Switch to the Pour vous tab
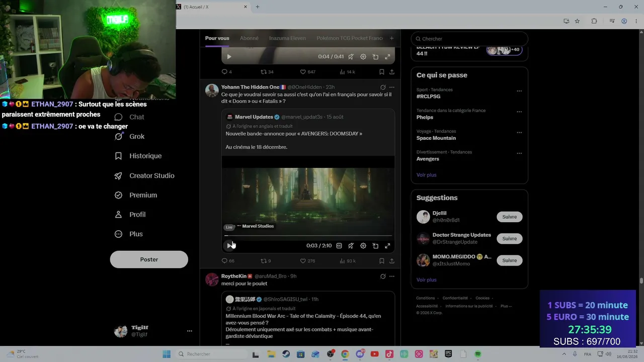 [x=217, y=38]
